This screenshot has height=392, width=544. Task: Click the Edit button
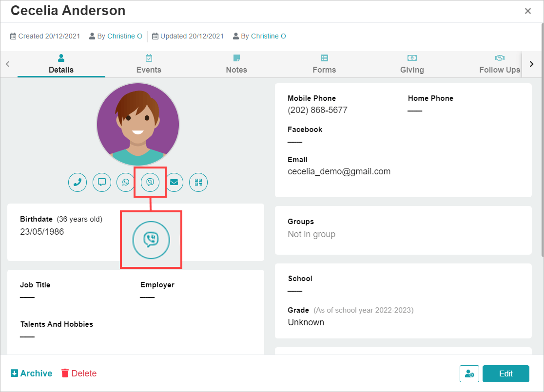click(506, 373)
